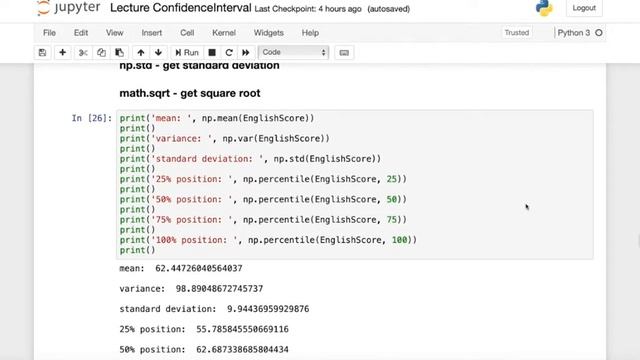
Task: Move selected cell down arrow
Action: [x=158, y=53]
